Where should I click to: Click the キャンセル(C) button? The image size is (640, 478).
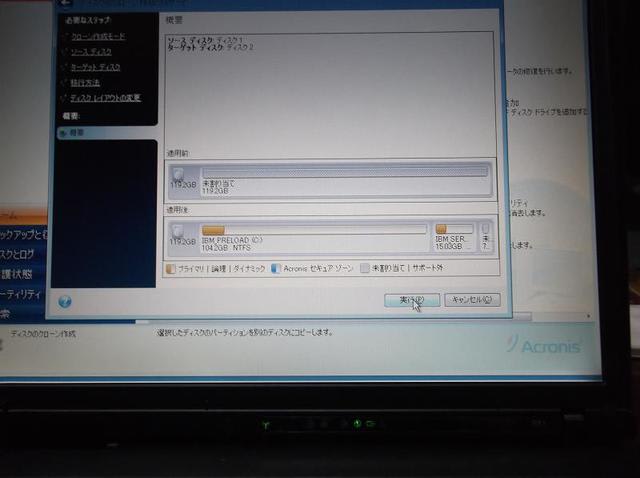[x=472, y=300]
